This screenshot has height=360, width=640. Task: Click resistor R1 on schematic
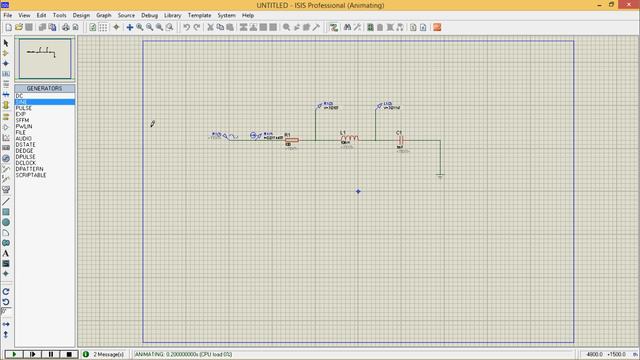click(292, 140)
